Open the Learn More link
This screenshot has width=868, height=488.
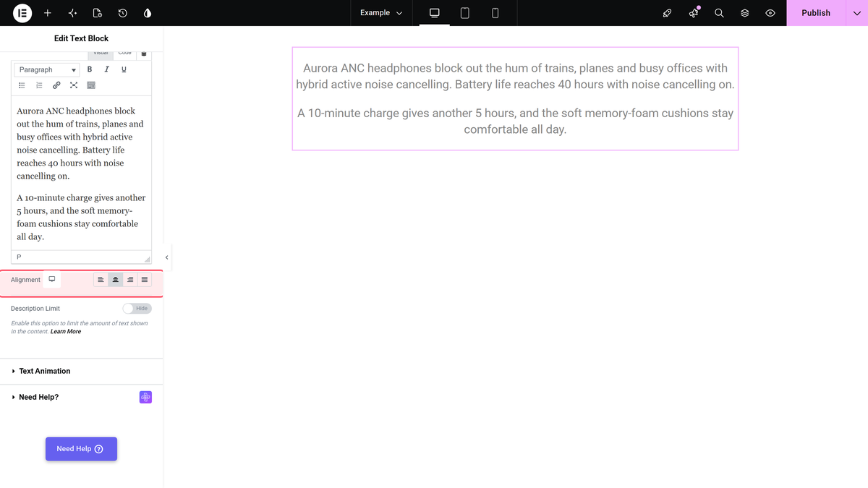66,331
